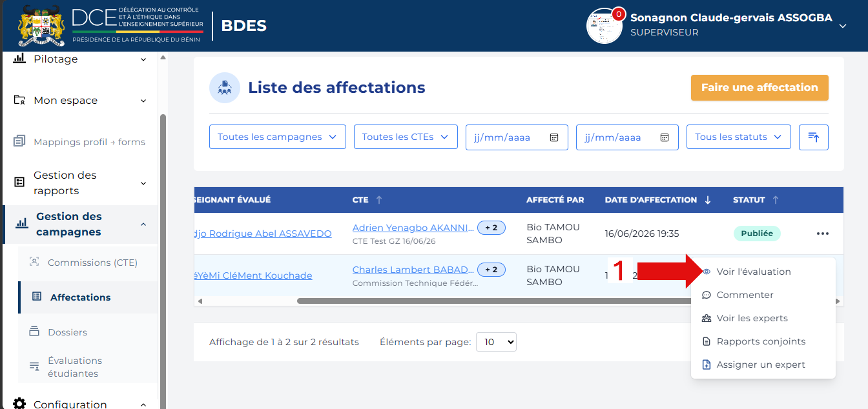
Task: Click the sort order toggle button
Action: tap(814, 137)
